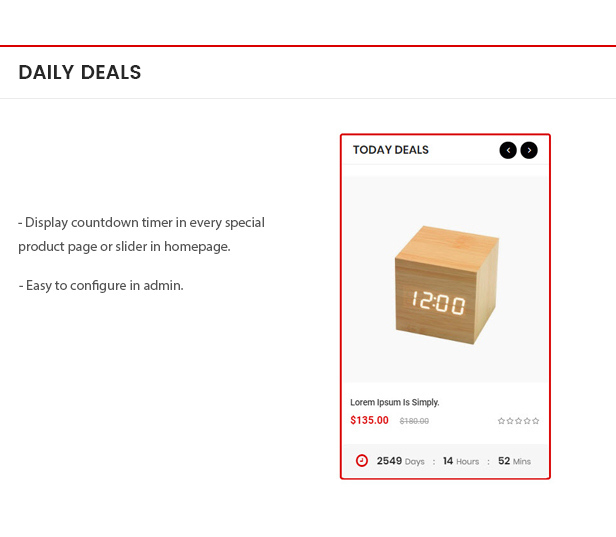Click the red countdown clock icon
The image size is (616, 537).
point(362,461)
